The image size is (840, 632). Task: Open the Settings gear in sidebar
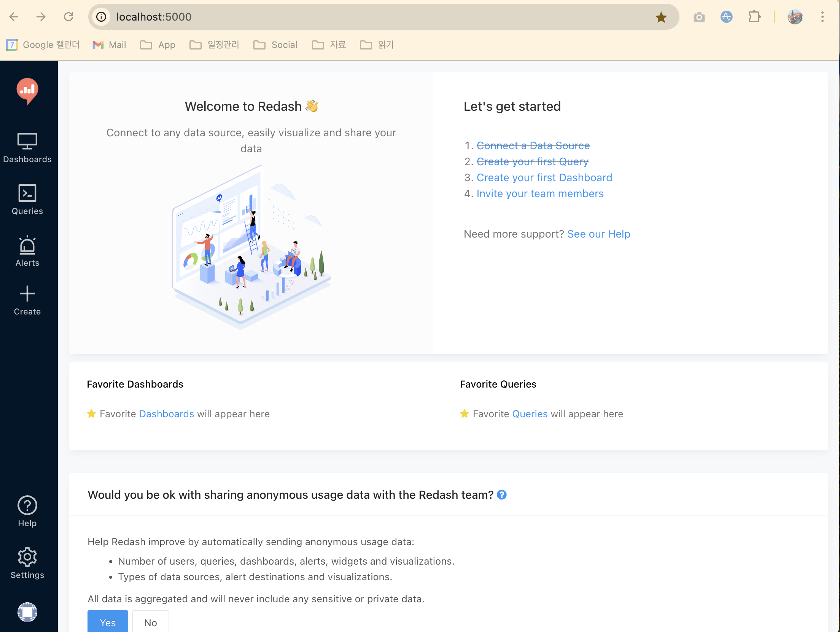(27, 563)
